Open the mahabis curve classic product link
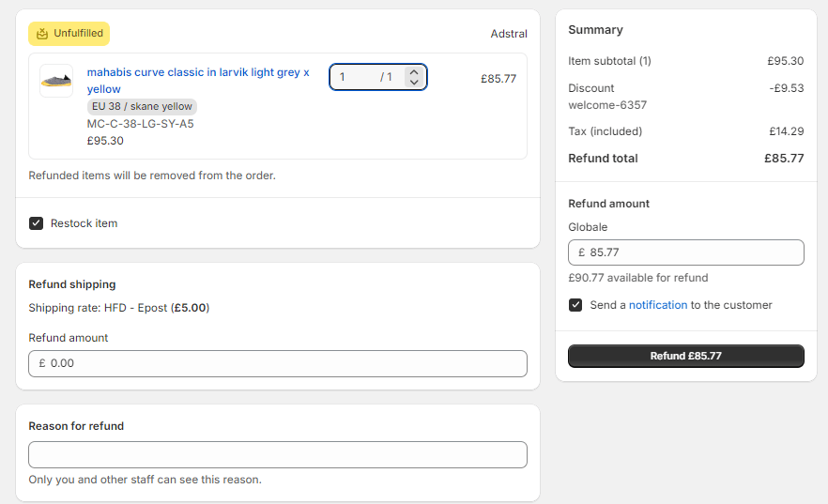Viewport: 828px width, 504px height. (198, 80)
